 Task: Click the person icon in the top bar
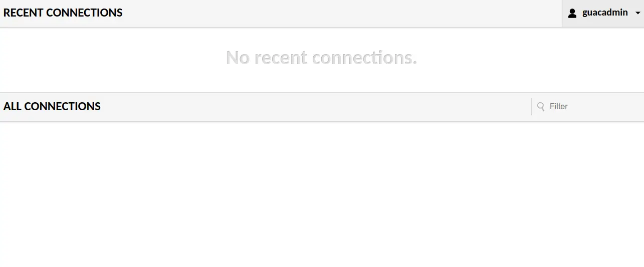click(x=572, y=14)
